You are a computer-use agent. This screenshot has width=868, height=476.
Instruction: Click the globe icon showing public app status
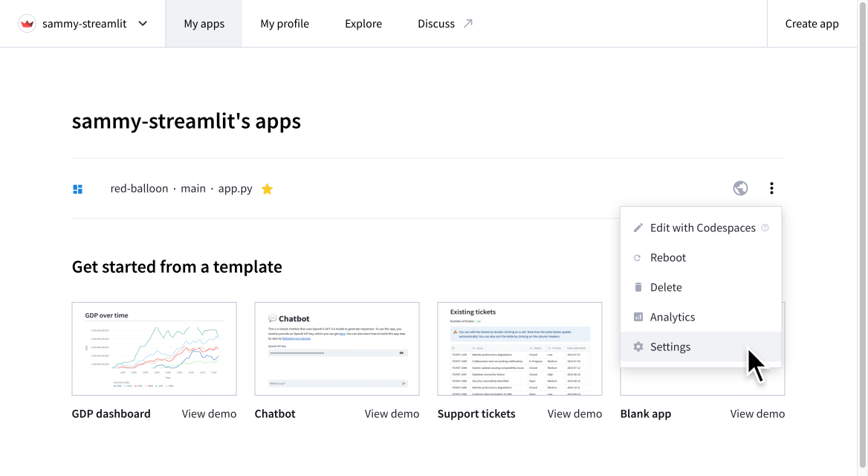(x=740, y=188)
